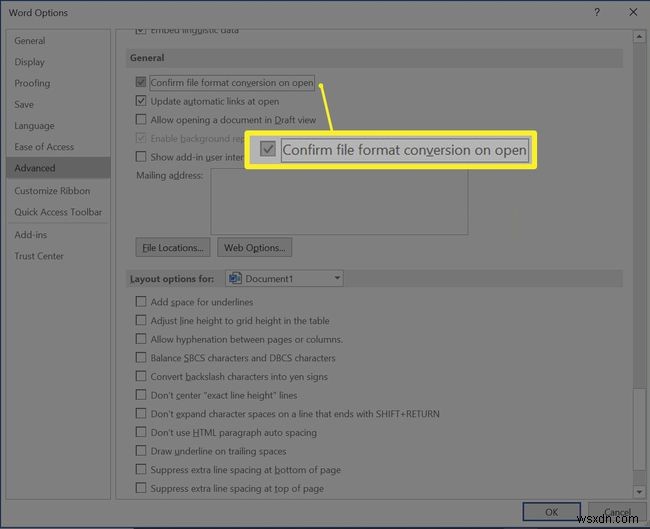Check Draw underline on trailing spaces

pyautogui.click(x=141, y=450)
